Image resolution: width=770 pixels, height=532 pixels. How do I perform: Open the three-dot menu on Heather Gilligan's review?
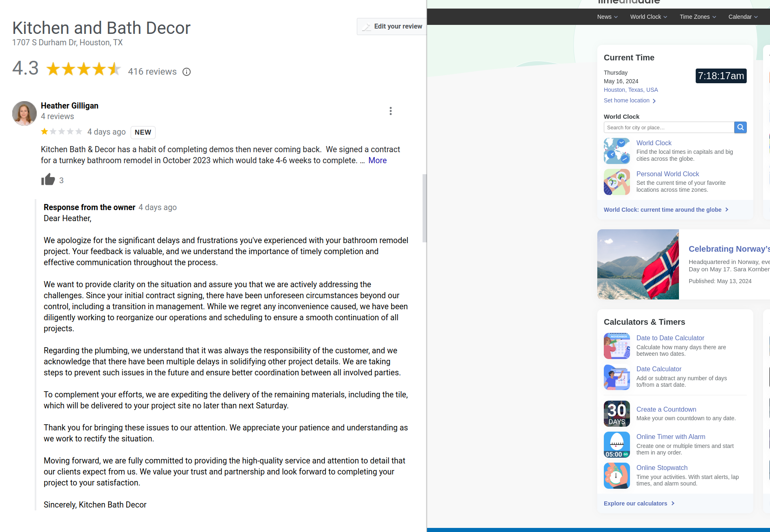tap(391, 111)
